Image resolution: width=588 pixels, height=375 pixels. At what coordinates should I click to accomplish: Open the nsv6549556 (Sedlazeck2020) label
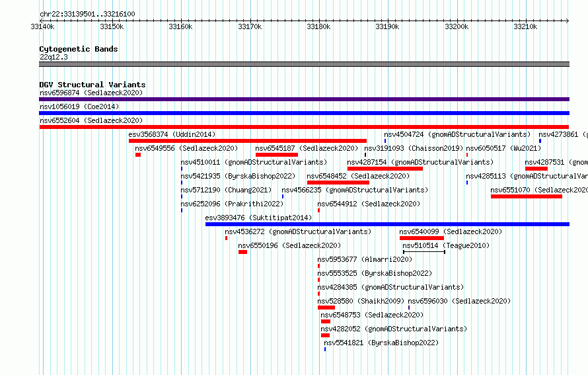click(x=186, y=148)
